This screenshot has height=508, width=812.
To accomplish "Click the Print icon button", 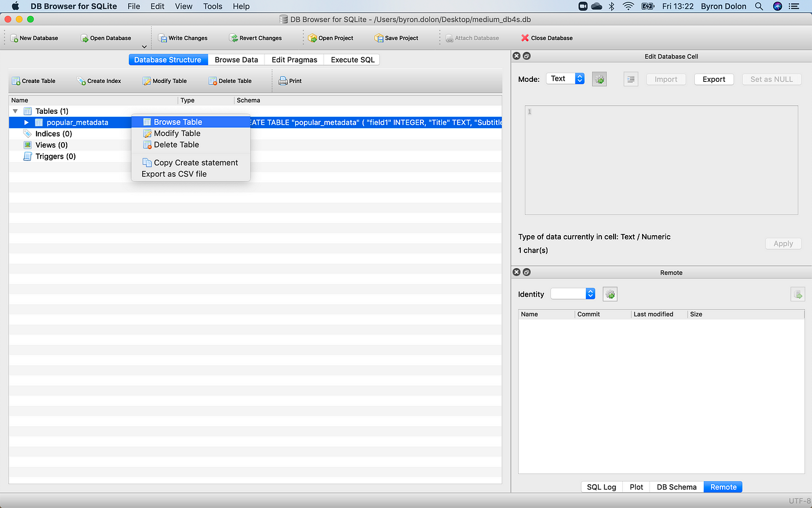I will pyautogui.click(x=290, y=81).
